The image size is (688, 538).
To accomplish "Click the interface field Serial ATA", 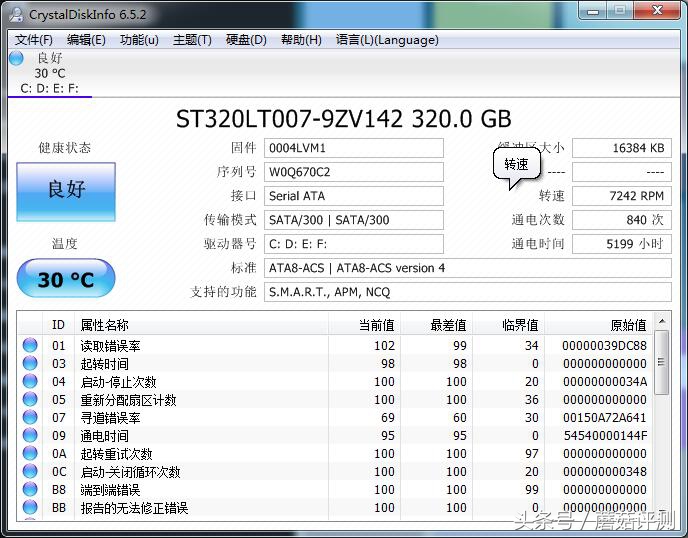I will coord(354,196).
